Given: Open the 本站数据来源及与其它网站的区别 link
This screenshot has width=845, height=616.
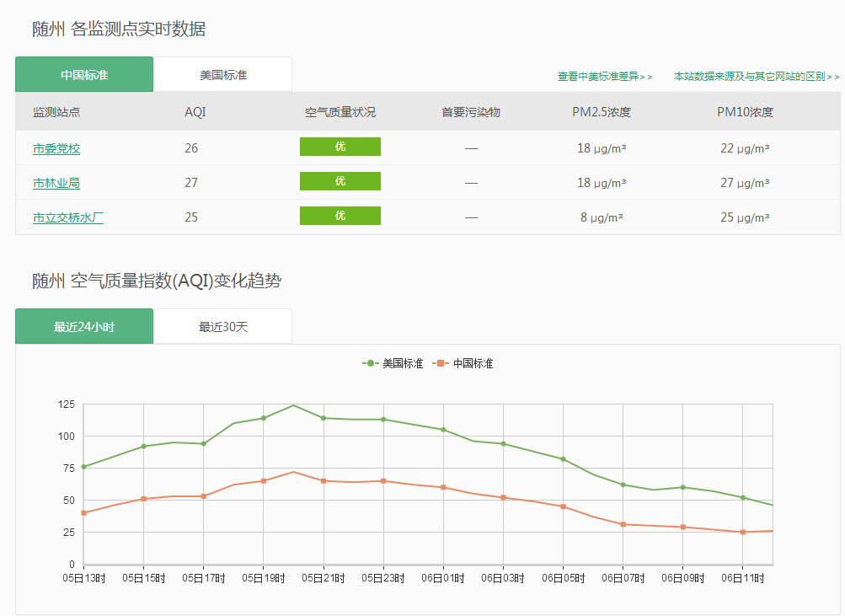Looking at the screenshot, I should coord(756,77).
